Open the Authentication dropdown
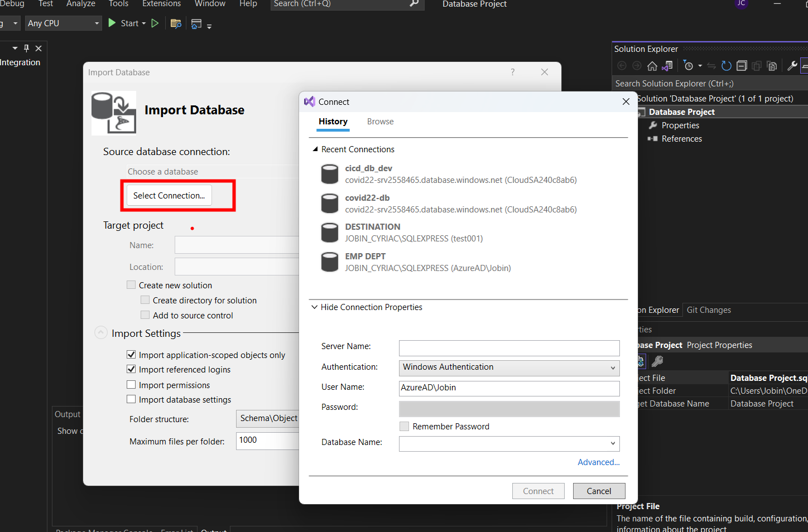This screenshot has width=808, height=532. tap(509, 367)
